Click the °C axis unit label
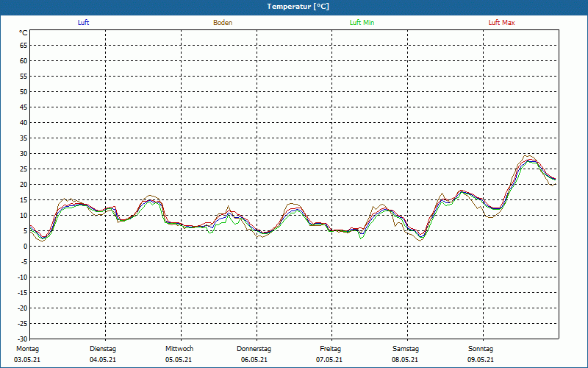Image resolution: width=588 pixels, height=368 pixels. 24,33
